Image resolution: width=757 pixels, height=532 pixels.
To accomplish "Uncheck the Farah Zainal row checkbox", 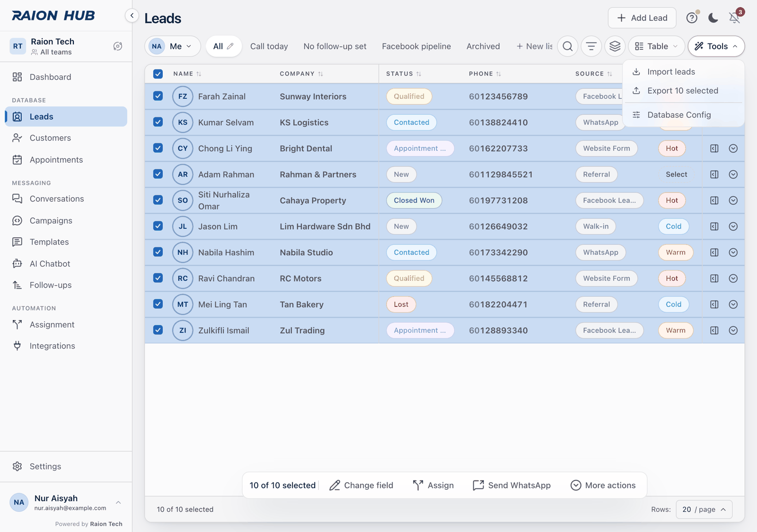I will point(158,96).
